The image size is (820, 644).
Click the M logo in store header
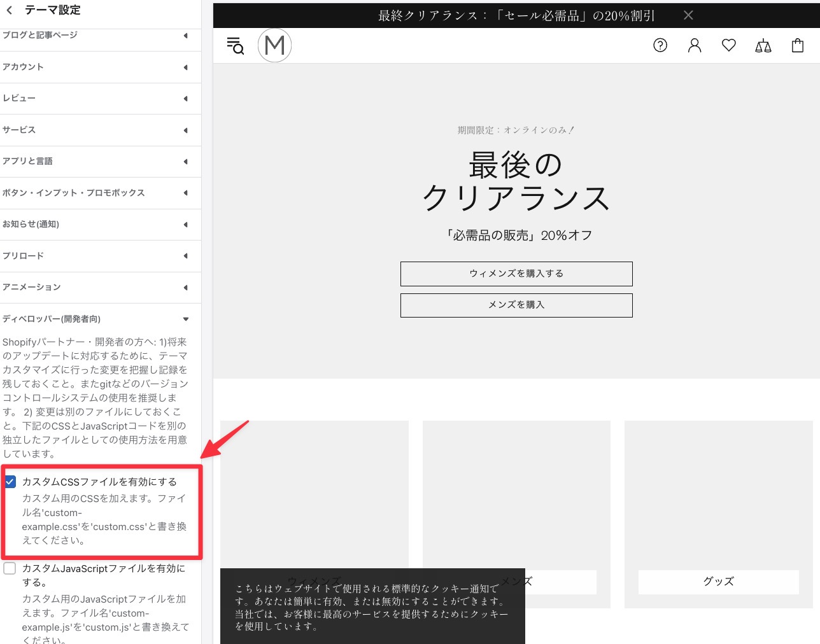tap(274, 45)
